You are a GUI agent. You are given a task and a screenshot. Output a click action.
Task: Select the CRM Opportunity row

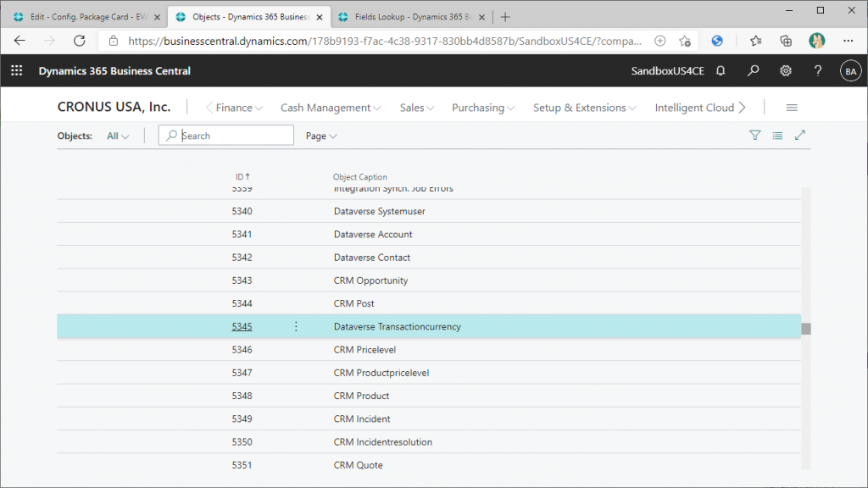[429, 280]
